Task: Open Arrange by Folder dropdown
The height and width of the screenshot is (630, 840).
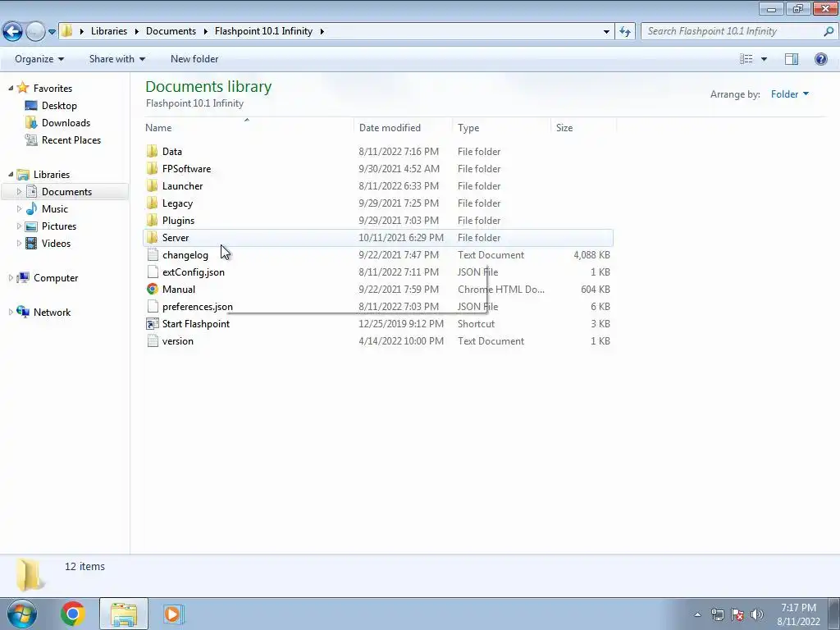Action: (x=790, y=94)
